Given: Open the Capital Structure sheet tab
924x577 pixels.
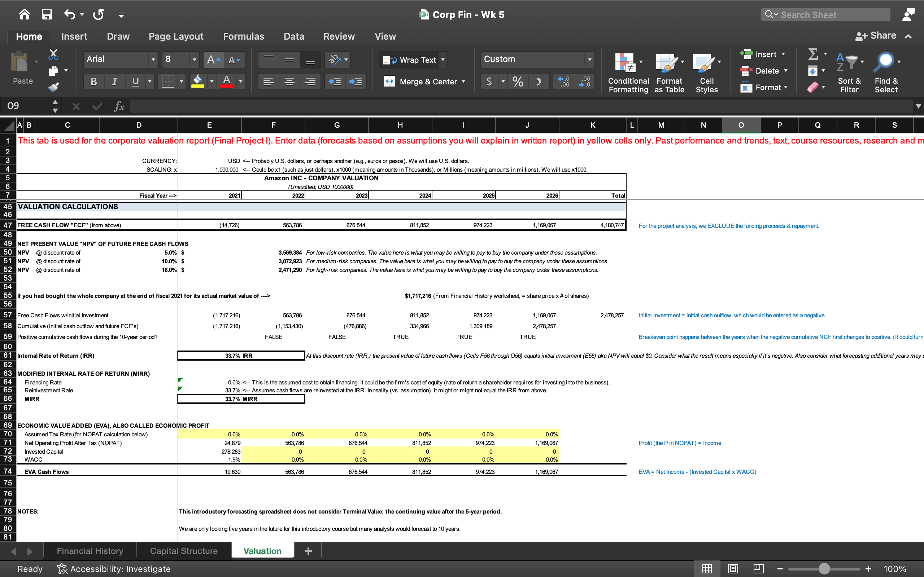Looking at the screenshot, I should click(x=184, y=551).
